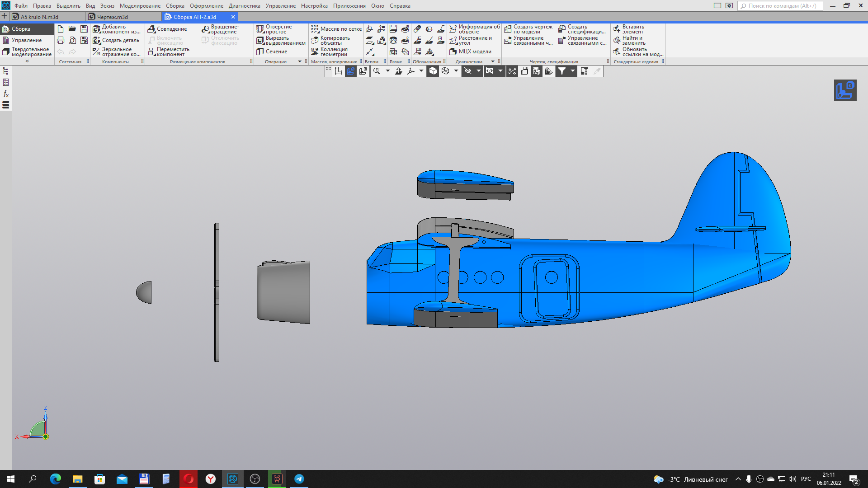Screen dimensions: 868x488
Task: Click the Массив по сетке pattern tool
Action: coord(336,29)
